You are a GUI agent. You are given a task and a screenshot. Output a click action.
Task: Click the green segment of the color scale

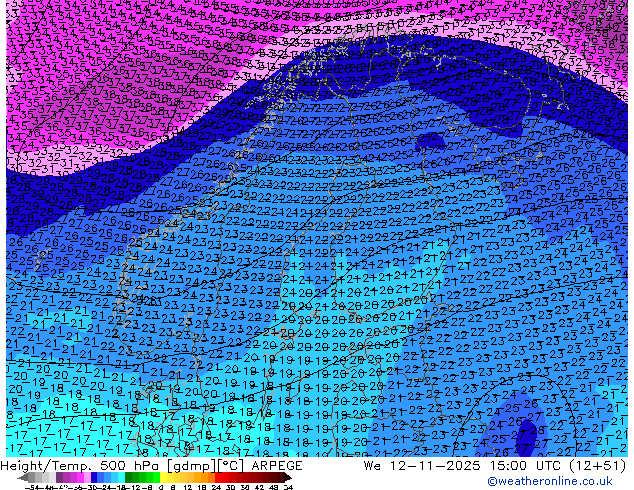[142, 477]
